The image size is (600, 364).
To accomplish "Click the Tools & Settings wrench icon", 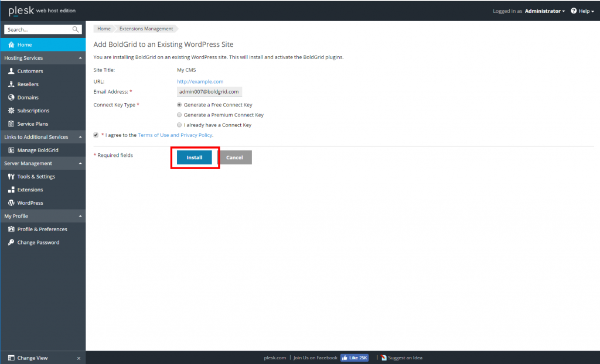I will 11,177.
